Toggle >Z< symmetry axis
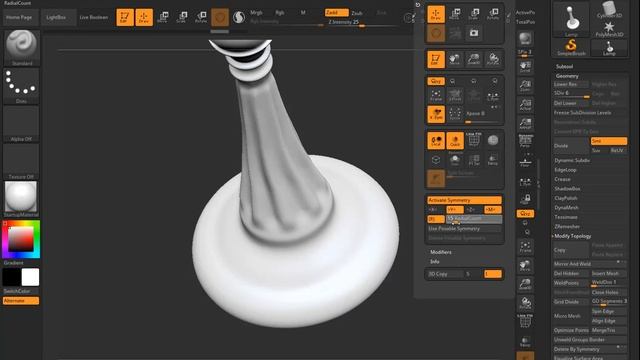Image resolution: width=640 pixels, height=360 pixels. click(x=473, y=209)
